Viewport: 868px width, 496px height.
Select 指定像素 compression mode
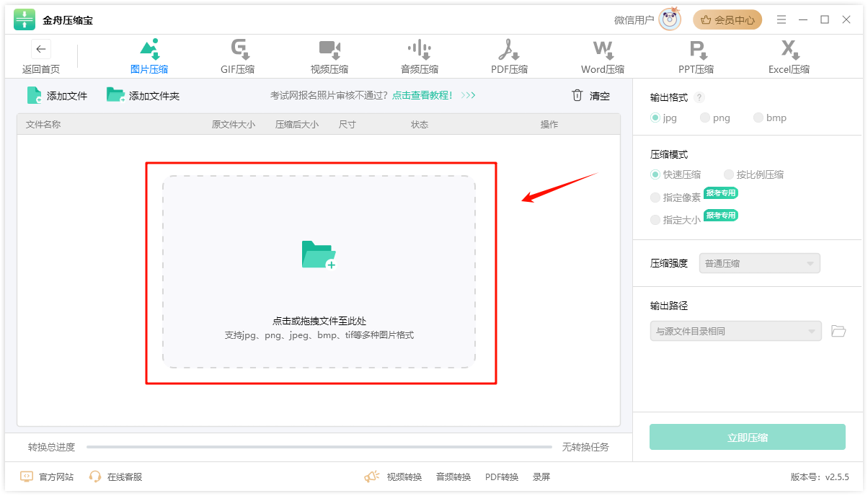[x=676, y=198]
